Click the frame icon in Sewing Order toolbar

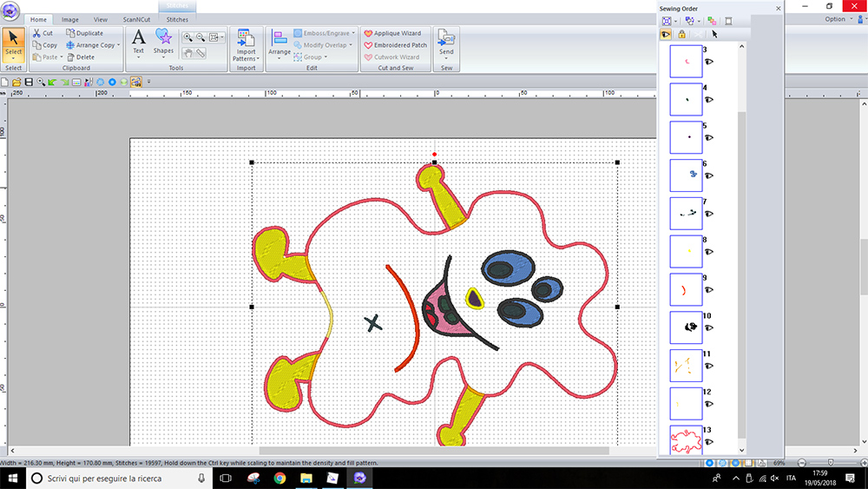728,21
